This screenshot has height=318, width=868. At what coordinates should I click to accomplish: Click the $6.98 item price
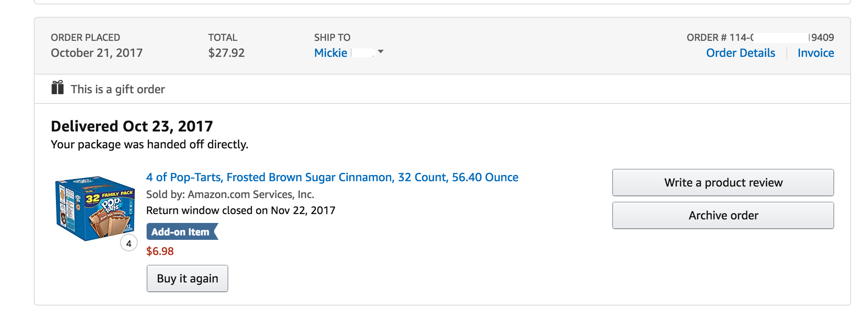tap(160, 251)
